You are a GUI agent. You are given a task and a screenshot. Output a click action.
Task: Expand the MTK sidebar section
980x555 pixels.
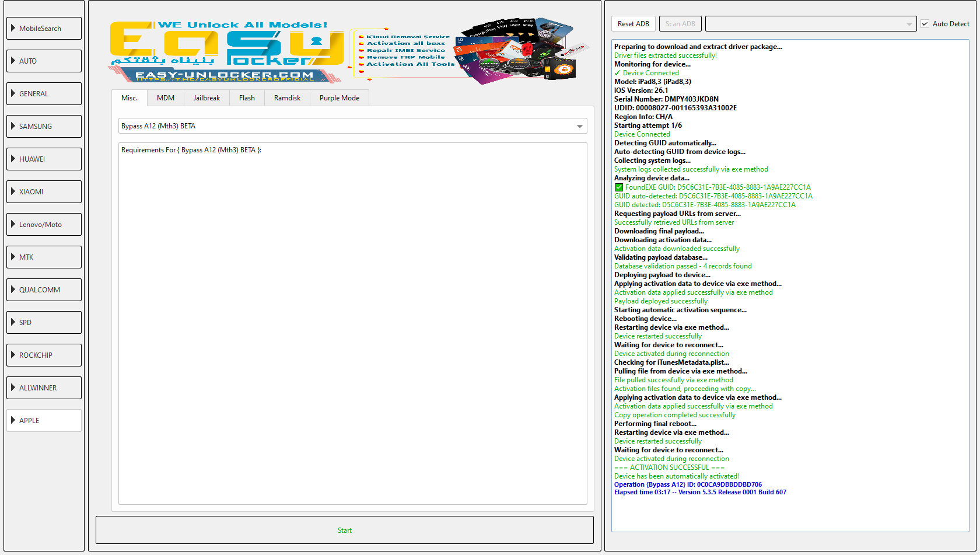coord(44,257)
